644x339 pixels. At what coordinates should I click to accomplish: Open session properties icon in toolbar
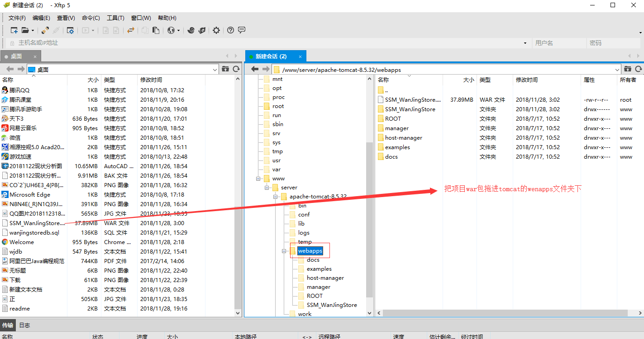pyautogui.click(x=70, y=30)
